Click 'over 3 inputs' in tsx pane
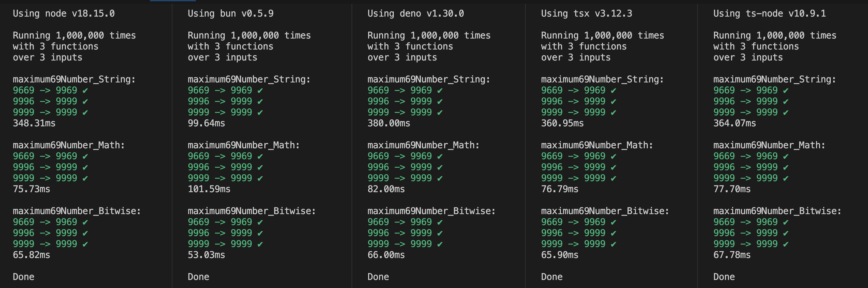868x288 pixels. click(576, 58)
